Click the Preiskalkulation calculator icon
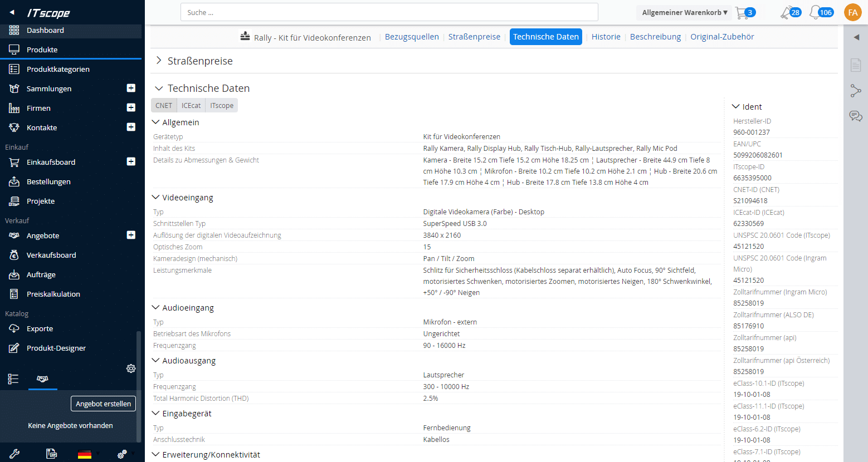 (14, 294)
